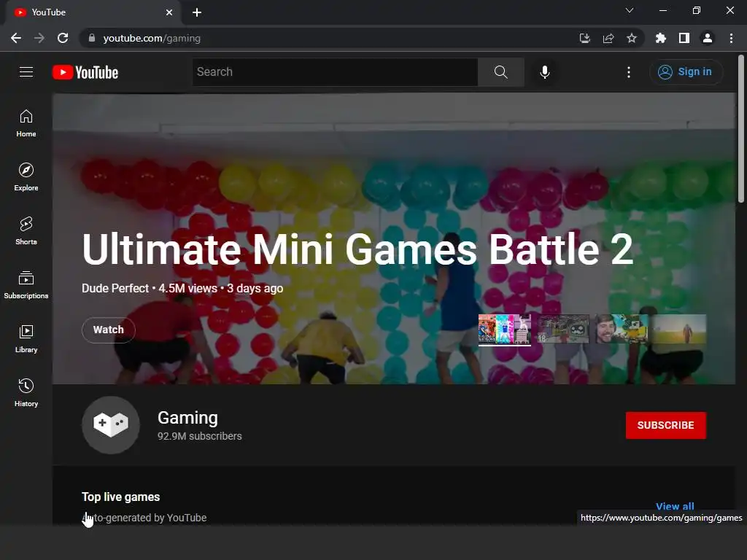The image size is (747, 560).
Task: Click Sign in button
Action: pyautogui.click(x=686, y=72)
